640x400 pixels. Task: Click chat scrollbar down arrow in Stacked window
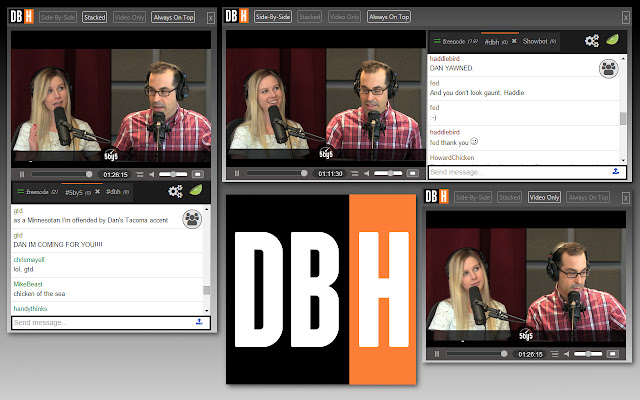207,311
